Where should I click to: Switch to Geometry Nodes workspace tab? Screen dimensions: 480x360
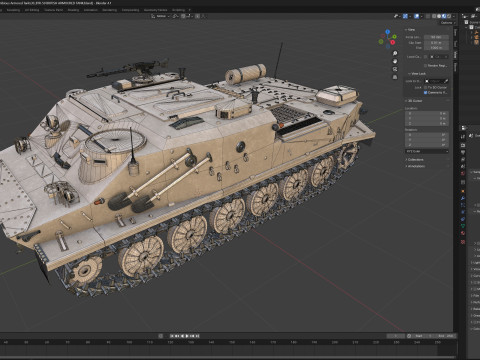(155, 10)
